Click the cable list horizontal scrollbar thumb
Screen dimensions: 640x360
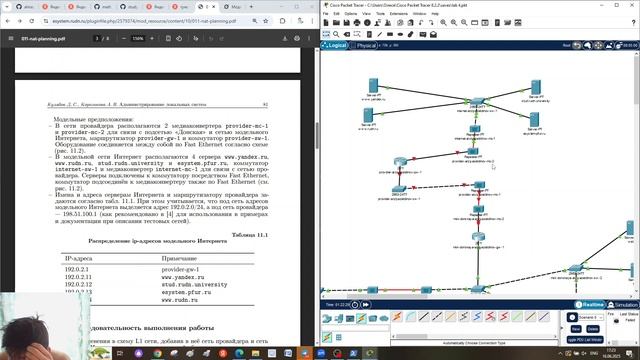(411, 336)
